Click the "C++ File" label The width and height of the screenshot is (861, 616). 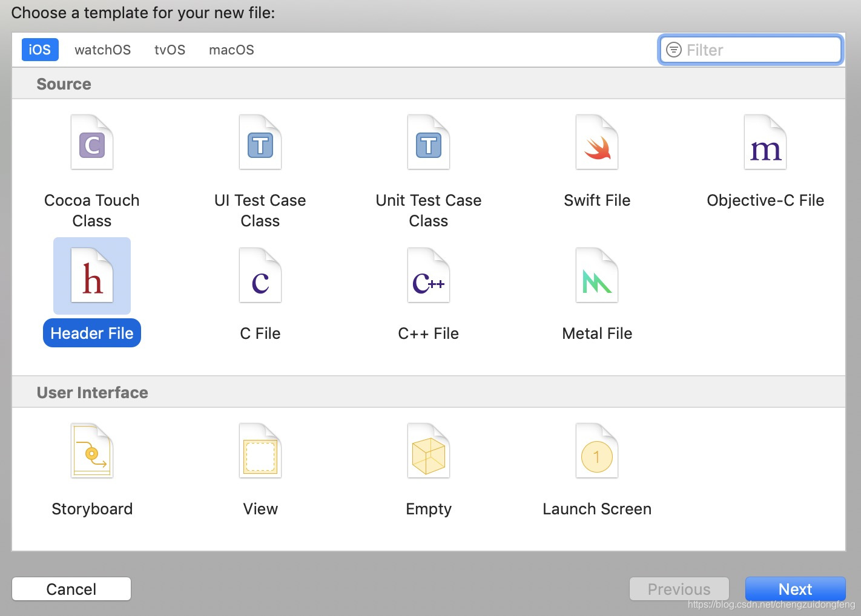coord(429,333)
